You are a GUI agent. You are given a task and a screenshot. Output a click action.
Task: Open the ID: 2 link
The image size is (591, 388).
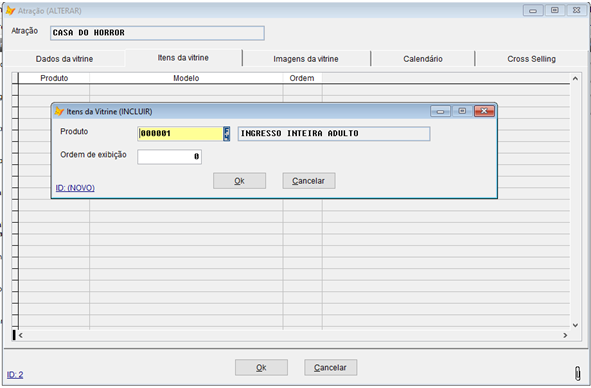coord(15,375)
